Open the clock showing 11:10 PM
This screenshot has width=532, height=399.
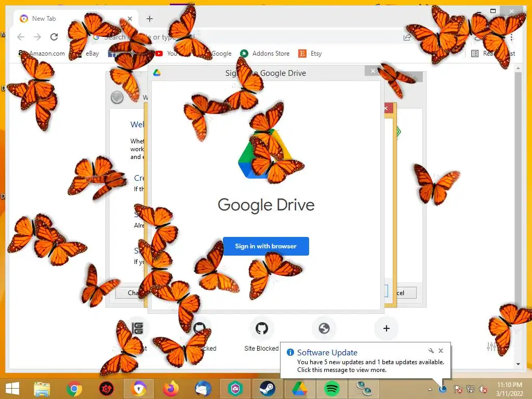[510, 389]
